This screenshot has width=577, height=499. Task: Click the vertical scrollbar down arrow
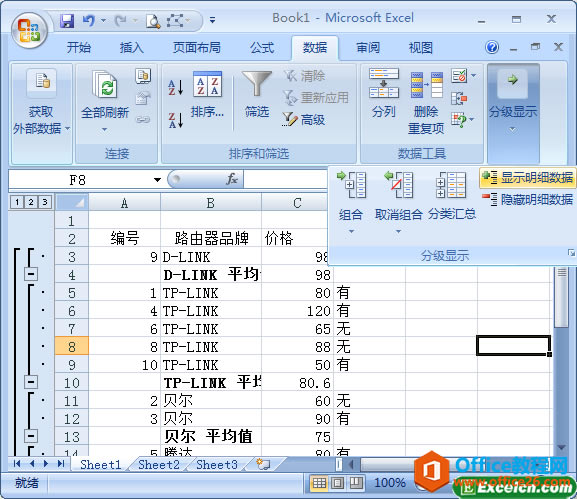(x=561, y=447)
